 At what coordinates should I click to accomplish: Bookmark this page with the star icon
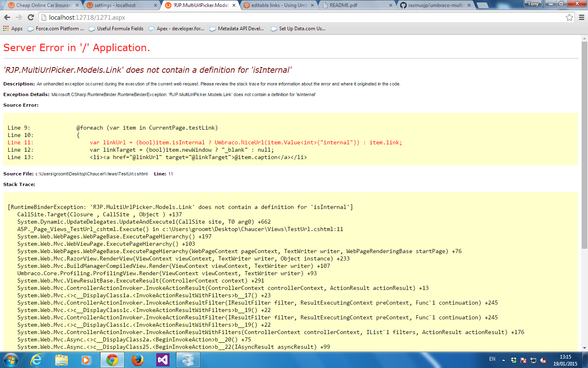pos(569,17)
